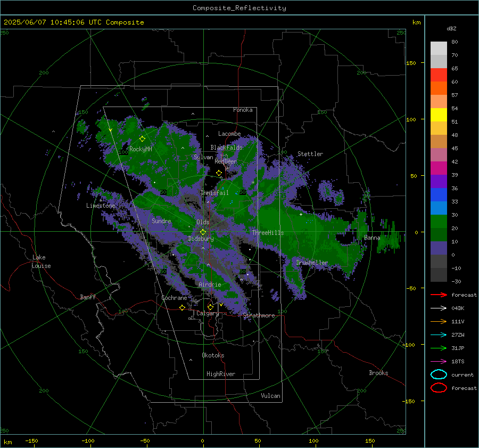
Task: Click the orange 111V arrow icon
Action: click(x=439, y=321)
